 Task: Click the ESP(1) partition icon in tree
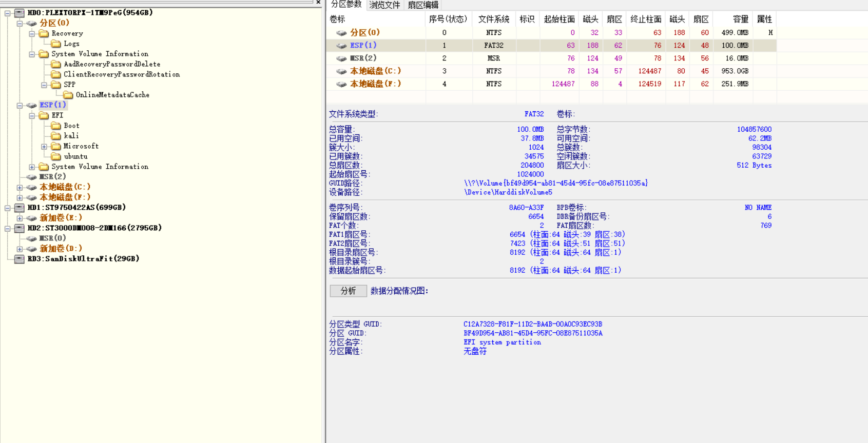click(x=31, y=105)
